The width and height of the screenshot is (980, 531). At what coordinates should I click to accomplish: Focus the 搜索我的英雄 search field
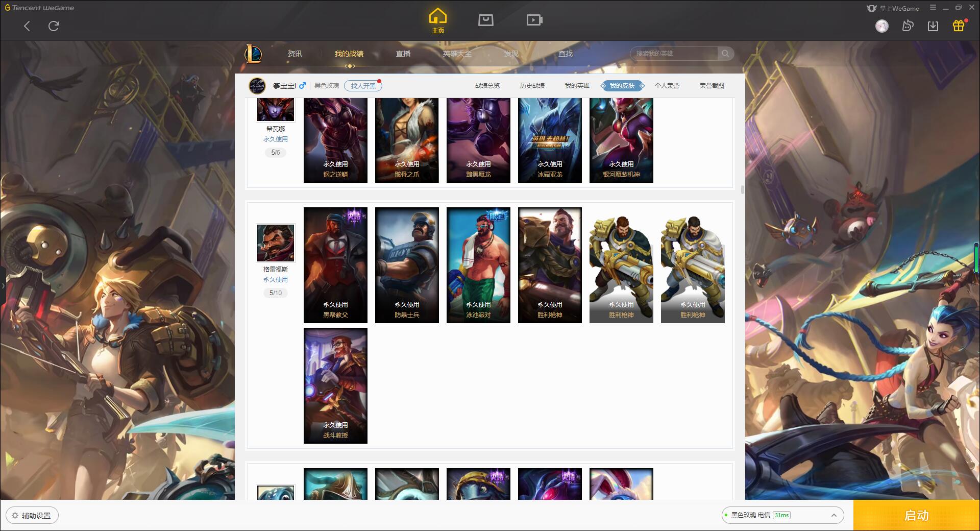pyautogui.click(x=674, y=54)
